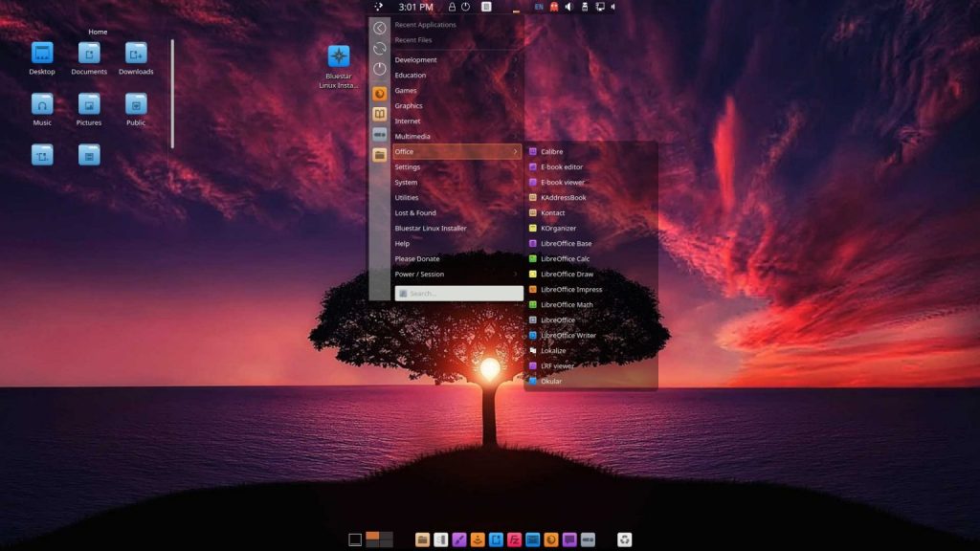Start Okular document viewer
This screenshot has width=980, height=551.
click(x=551, y=382)
